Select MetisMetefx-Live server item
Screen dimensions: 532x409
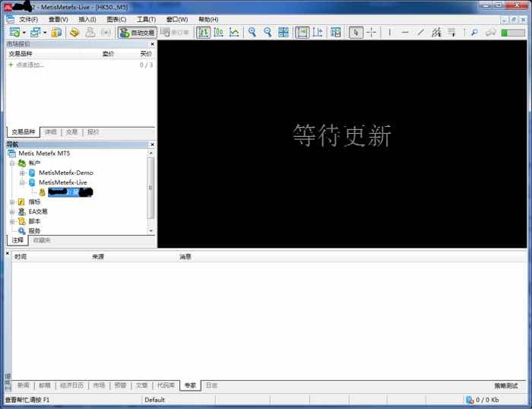click(x=63, y=182)
